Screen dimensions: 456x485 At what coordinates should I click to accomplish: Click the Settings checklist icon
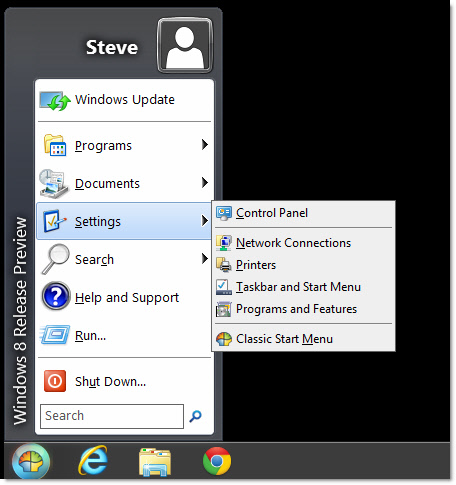[x=55, y=221]
